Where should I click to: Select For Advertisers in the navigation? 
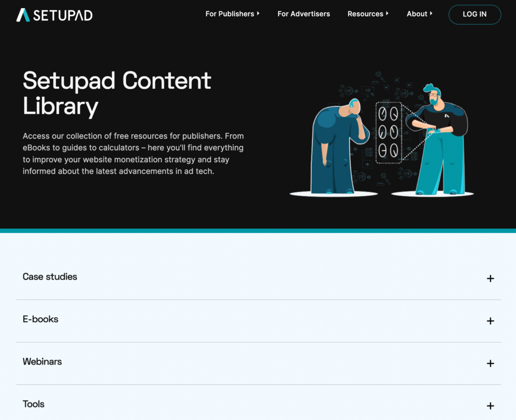point(303,14)
